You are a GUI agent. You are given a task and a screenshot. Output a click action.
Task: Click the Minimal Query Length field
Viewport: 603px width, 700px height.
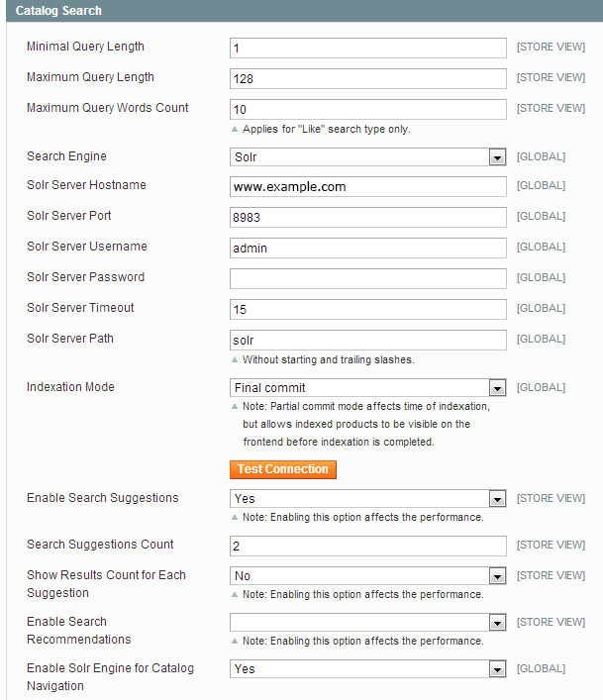367,48
